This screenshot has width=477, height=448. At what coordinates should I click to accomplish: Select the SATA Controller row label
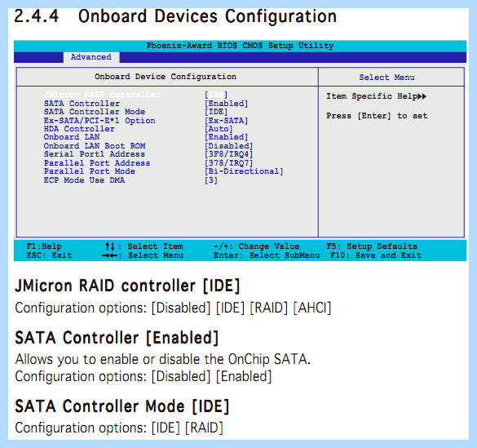pos(82,104)
